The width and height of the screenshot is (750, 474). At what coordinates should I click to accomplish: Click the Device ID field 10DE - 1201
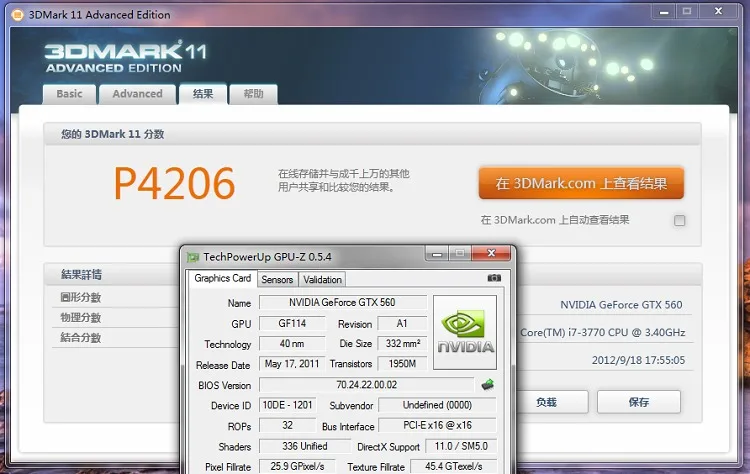[287, 405]
